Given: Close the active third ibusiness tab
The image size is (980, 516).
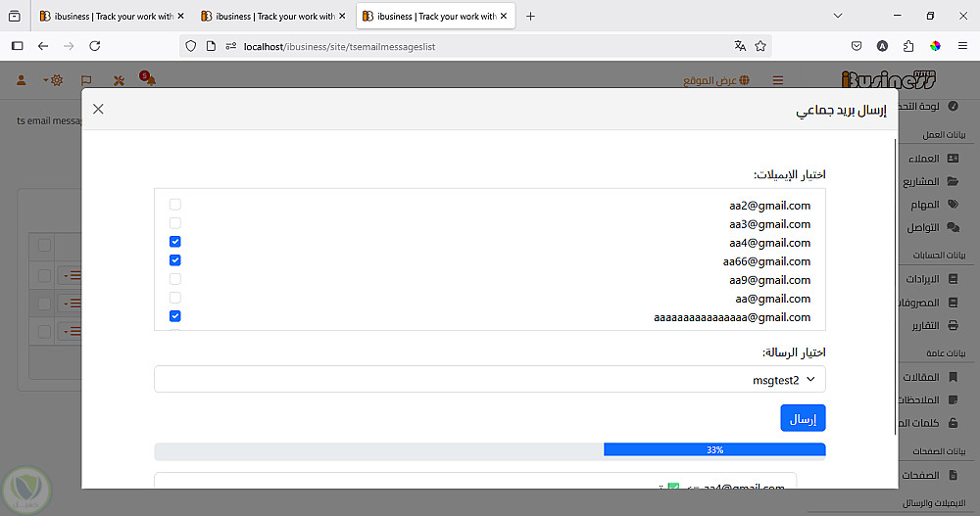Looking at the screenshot, I should 504,17.
